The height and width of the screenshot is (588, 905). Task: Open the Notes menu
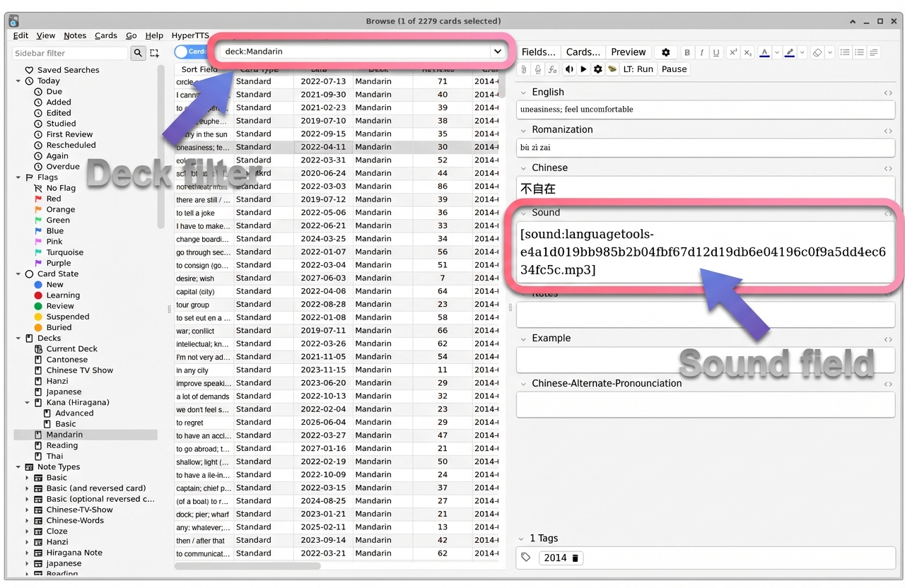(75, 35)
